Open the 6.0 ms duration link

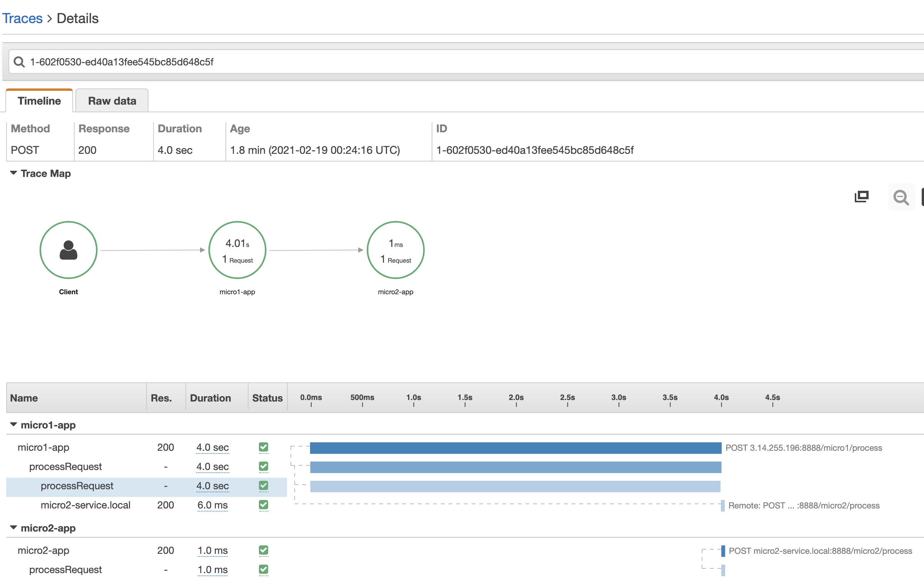[x=212, y=505]
